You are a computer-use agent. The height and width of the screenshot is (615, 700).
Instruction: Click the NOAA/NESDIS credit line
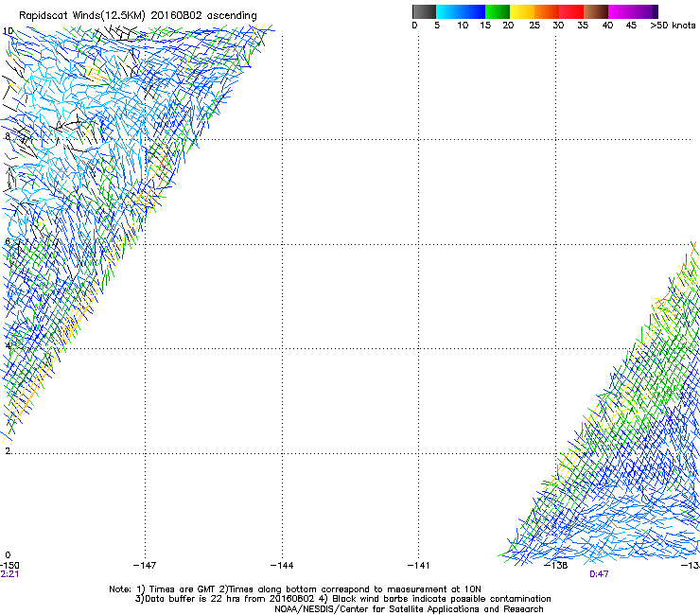[x=409, y=609]
